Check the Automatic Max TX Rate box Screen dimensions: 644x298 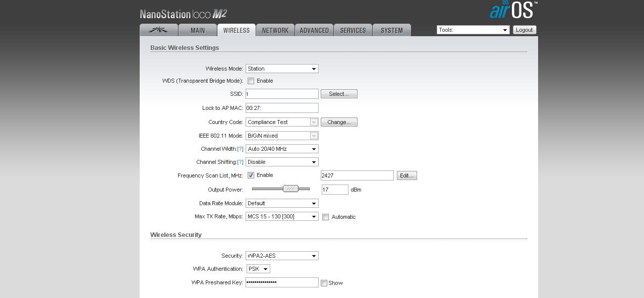(326, 217)
